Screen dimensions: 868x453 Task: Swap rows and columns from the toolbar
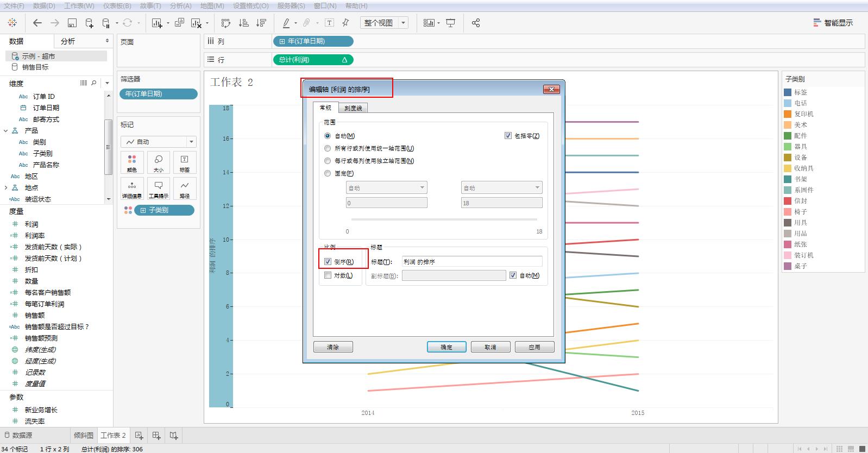pos(226,23)
